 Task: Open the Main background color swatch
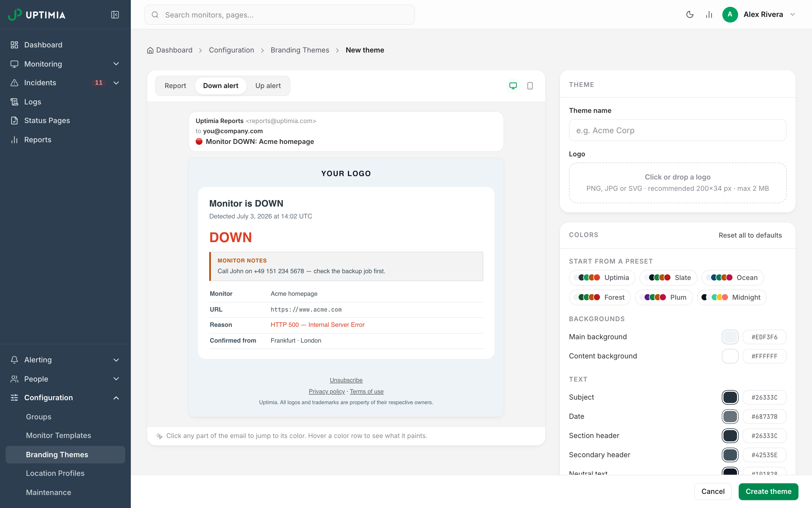730,337
